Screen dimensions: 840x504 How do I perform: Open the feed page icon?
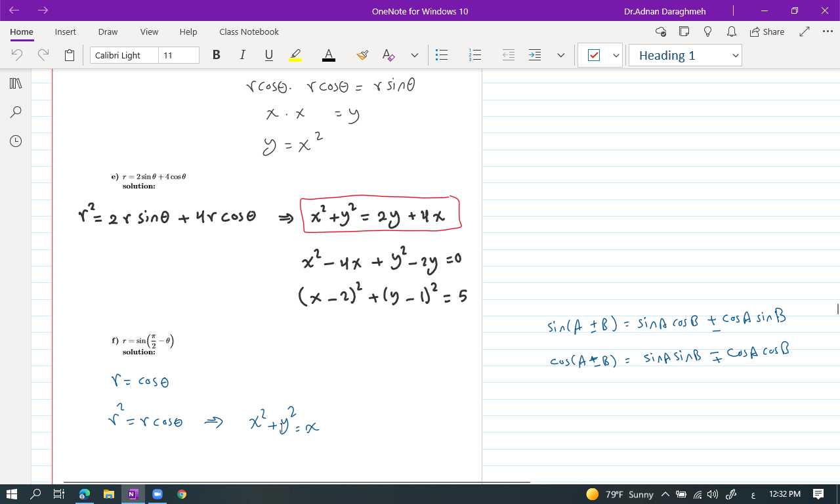click(x=684, y=31)
